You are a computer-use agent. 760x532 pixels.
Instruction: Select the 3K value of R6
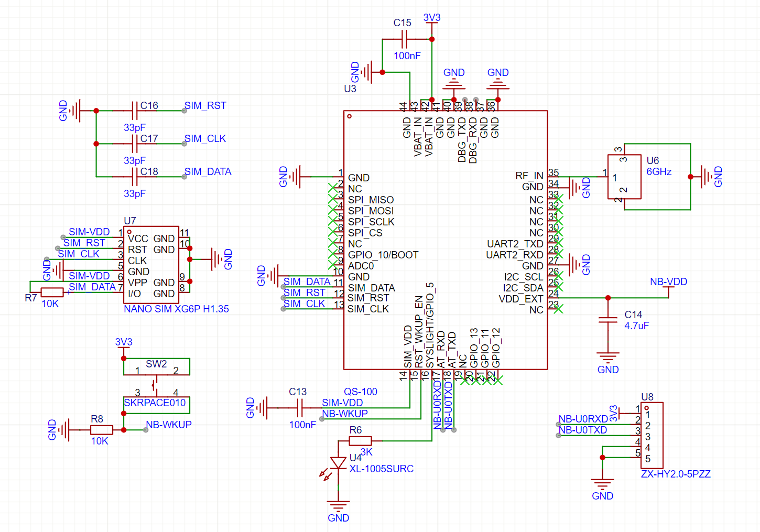coord(366,452)
